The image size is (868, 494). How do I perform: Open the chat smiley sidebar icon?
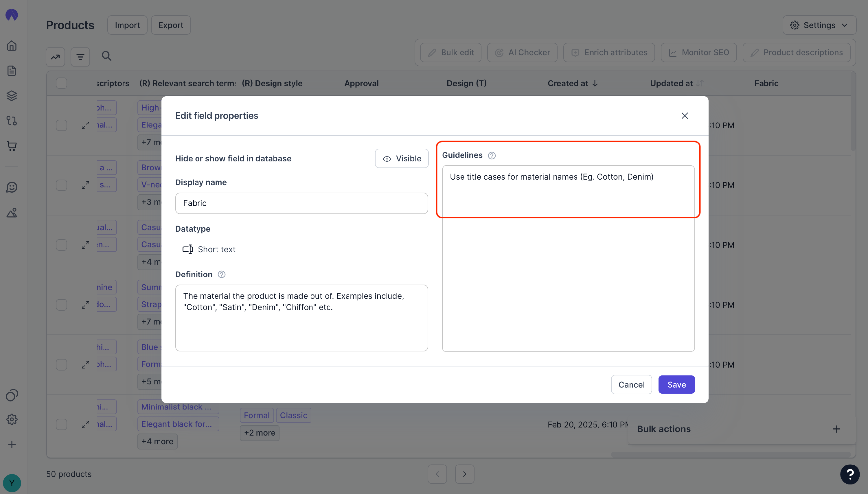(12, 187)
